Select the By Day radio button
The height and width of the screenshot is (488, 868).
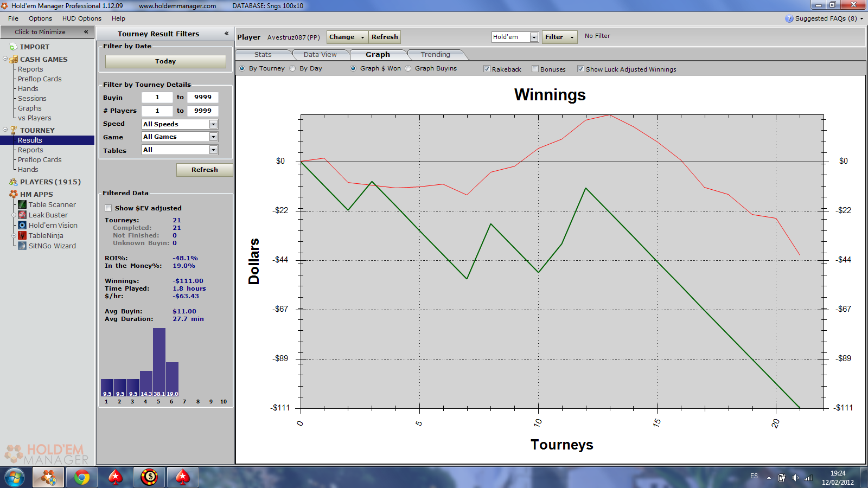tap(292, 68)
